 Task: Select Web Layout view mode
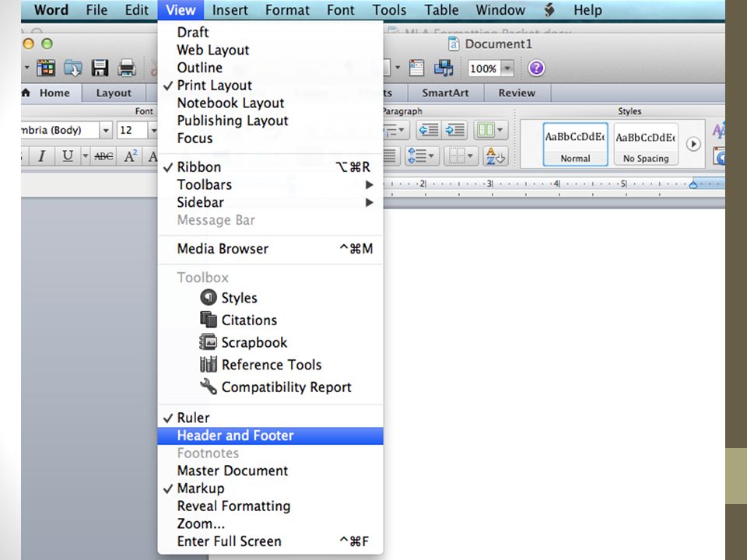tap(270, 50)
